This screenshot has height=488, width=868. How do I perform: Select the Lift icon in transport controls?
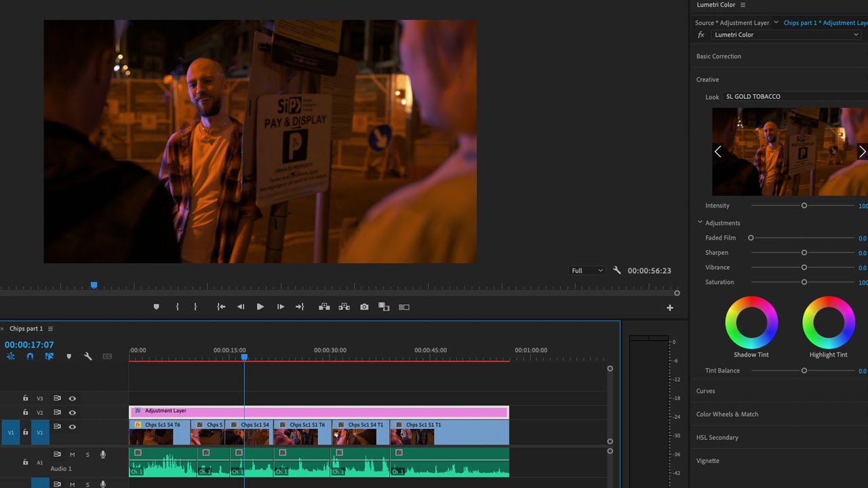[x=325, y=306]
